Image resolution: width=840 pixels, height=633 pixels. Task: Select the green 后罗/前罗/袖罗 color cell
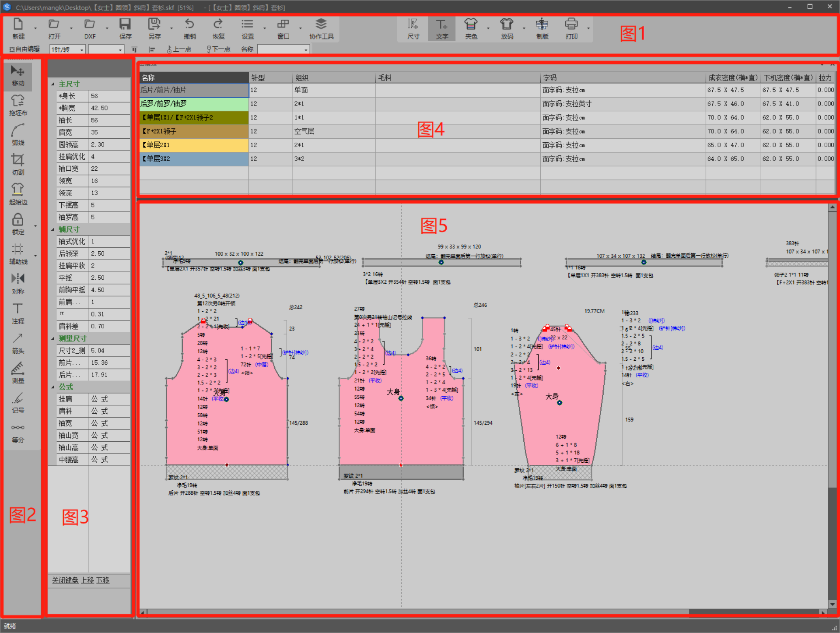194,104
